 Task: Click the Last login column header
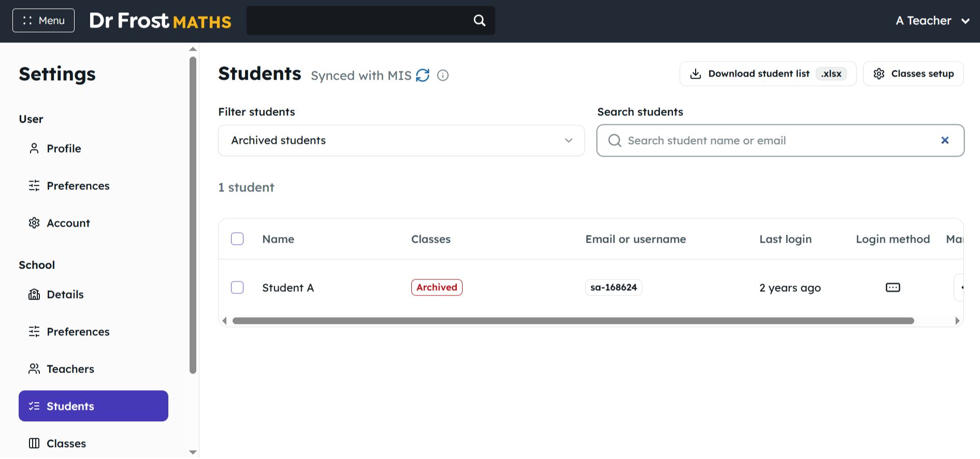pos(785,239)
